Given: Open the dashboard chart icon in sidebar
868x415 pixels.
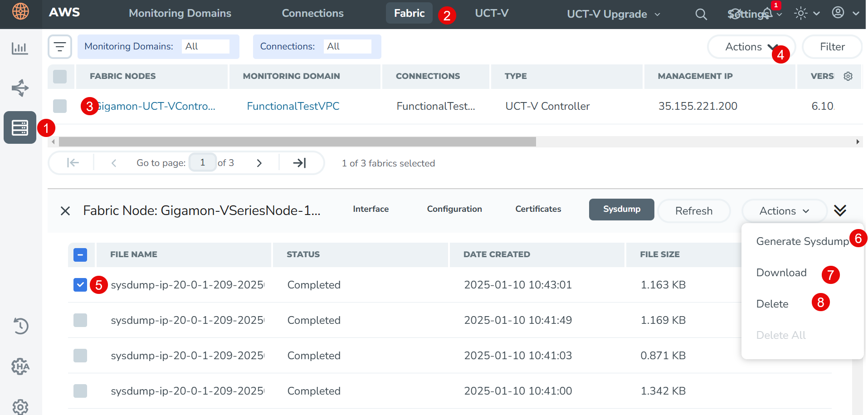Looking at the screenshot, I should [x=20, y=48].
